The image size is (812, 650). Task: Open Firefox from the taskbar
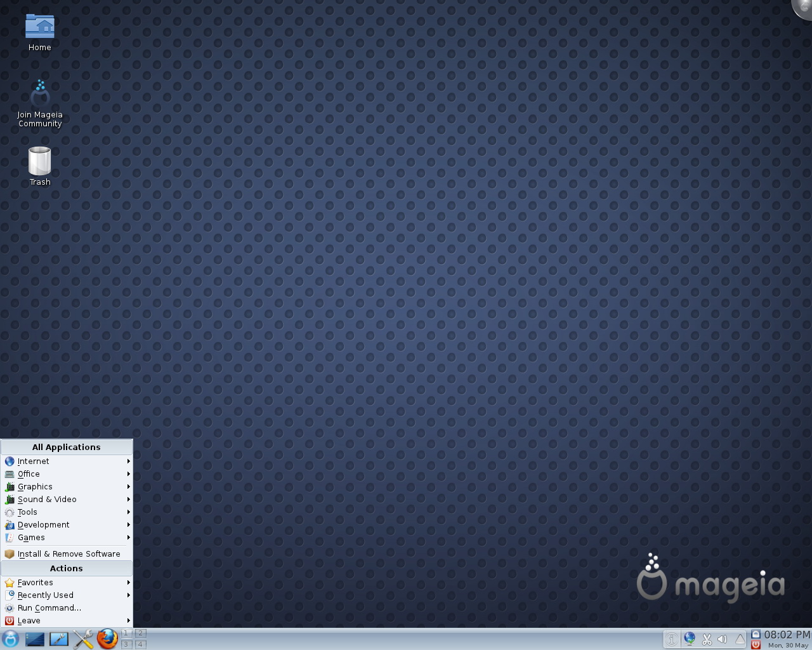click(107, 639)
